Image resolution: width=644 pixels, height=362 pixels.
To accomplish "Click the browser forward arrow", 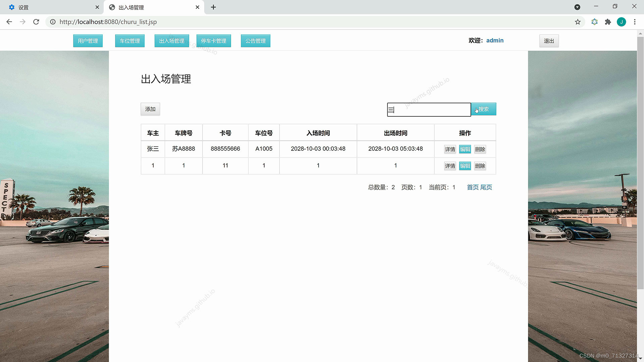I will [22, 22].
